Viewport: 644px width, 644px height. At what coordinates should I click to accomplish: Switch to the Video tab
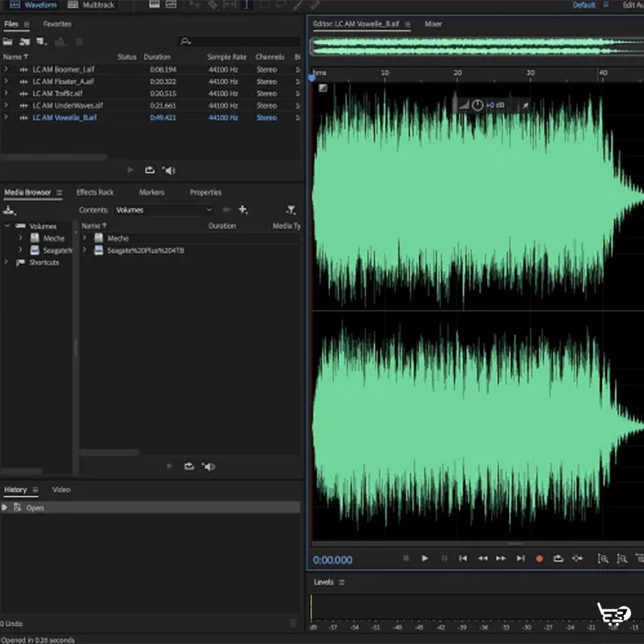pyautogui.click(x=61, y=489)
